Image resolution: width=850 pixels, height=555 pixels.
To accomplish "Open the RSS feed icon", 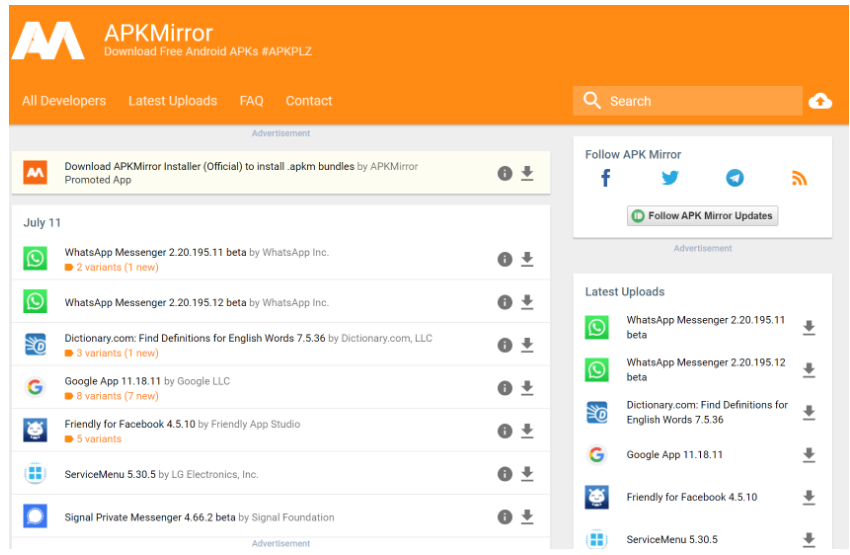I will coord(799,178).
